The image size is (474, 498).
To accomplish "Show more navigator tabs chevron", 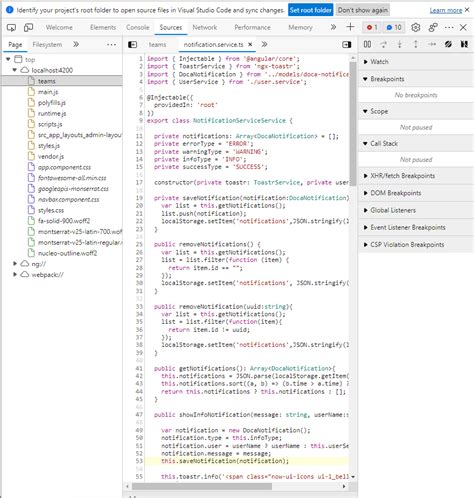I will coord(76,44).
